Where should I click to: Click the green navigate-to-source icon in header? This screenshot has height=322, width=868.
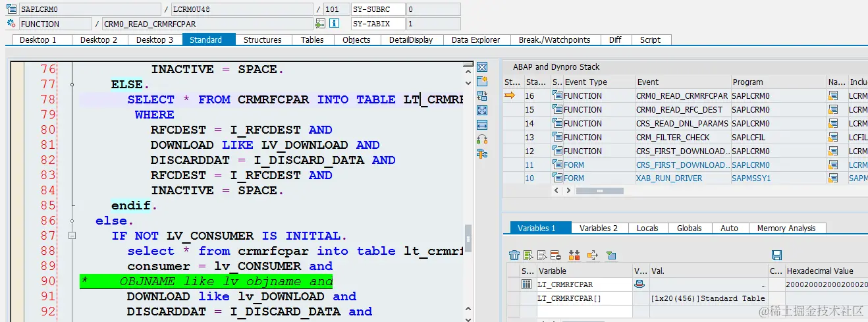pyautogui.click(x=320, y=24)
